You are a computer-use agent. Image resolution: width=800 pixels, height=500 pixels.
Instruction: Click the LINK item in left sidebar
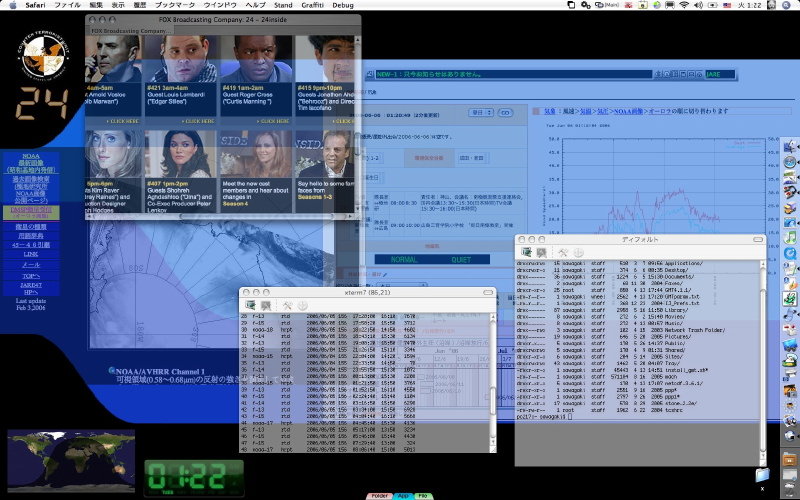pos(31,254)
